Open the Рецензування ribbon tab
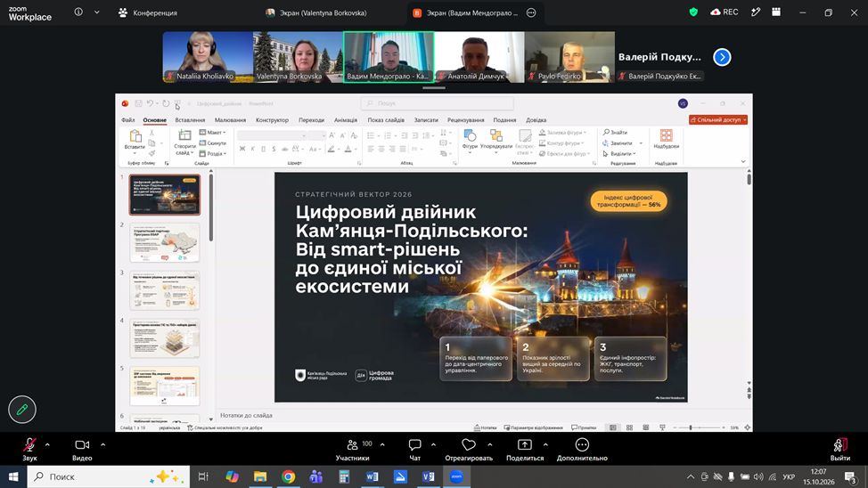Screen dimensions: 868x488 [x=465, y=119]
